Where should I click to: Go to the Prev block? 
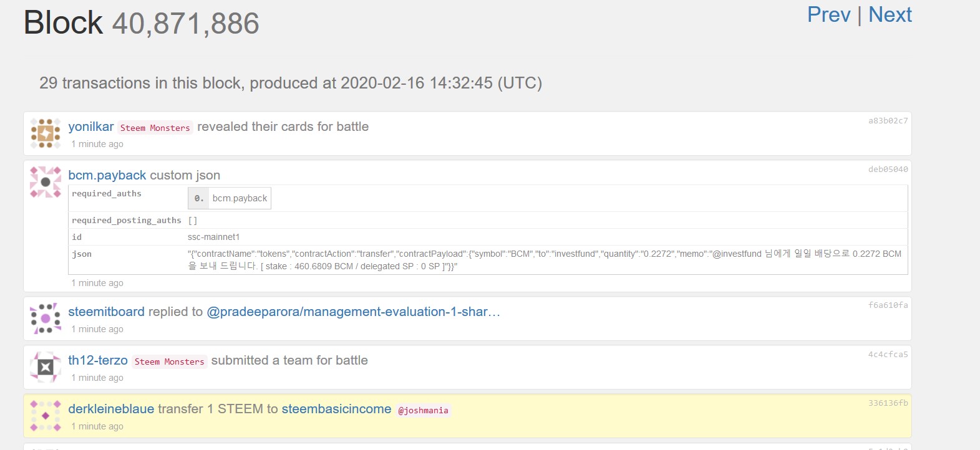[x=828, y=15]
